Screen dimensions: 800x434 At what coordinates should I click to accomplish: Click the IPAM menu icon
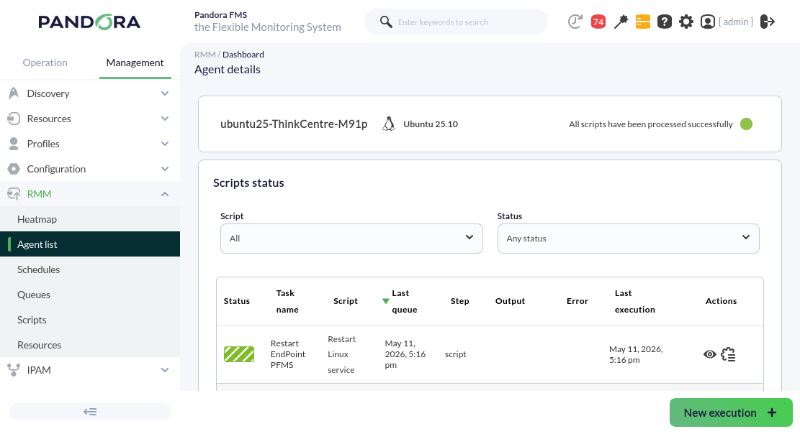14,370
